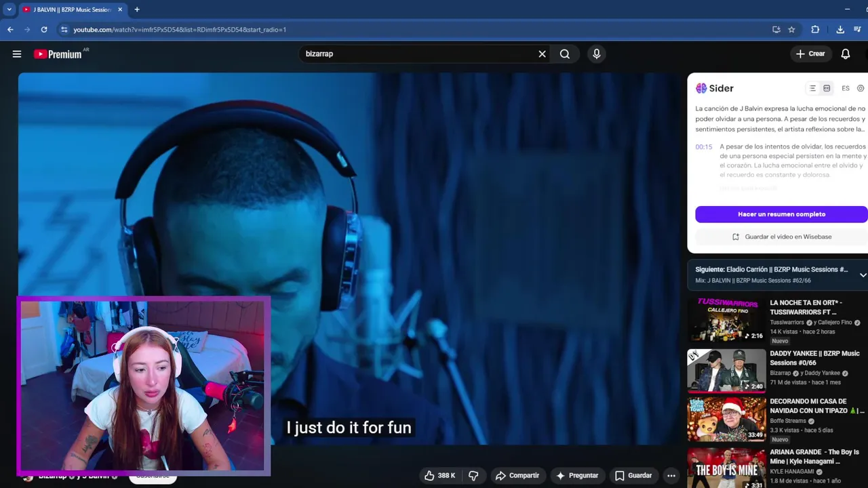Open the Boffe Streams Christmas thumbnail
The image size is (868, 488).
[726, 418]
